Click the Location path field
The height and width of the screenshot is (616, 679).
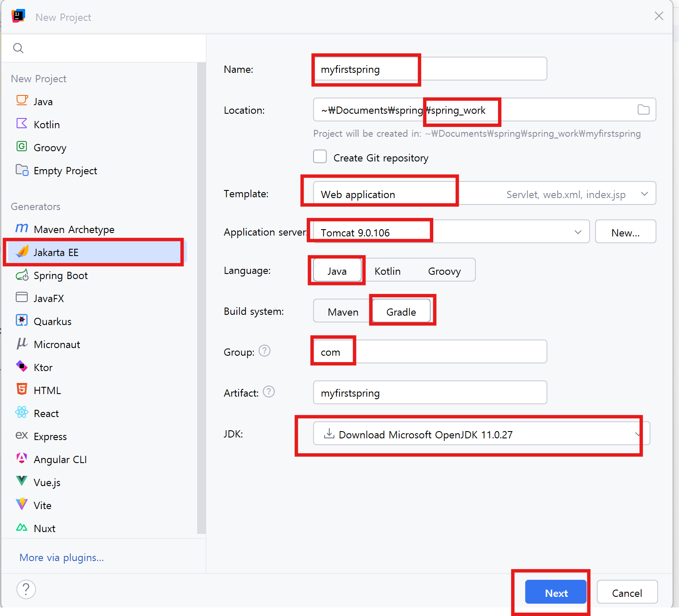click(484, 109)
